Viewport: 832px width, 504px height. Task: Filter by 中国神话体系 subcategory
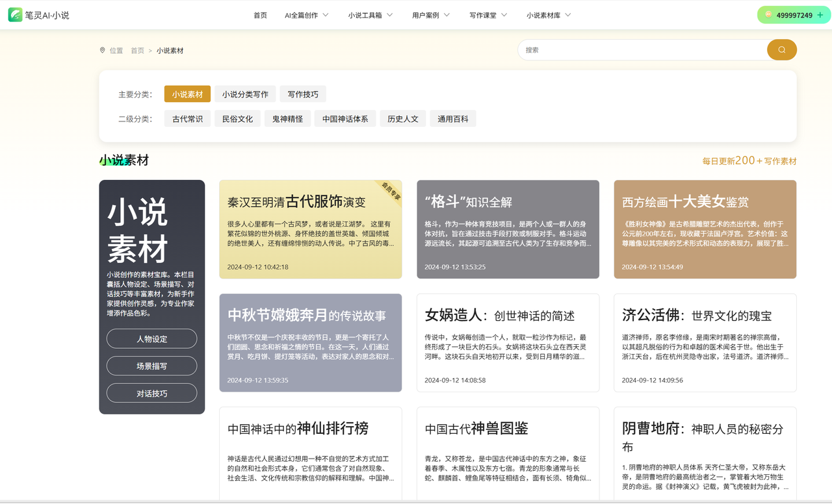(x=345, y=119)
